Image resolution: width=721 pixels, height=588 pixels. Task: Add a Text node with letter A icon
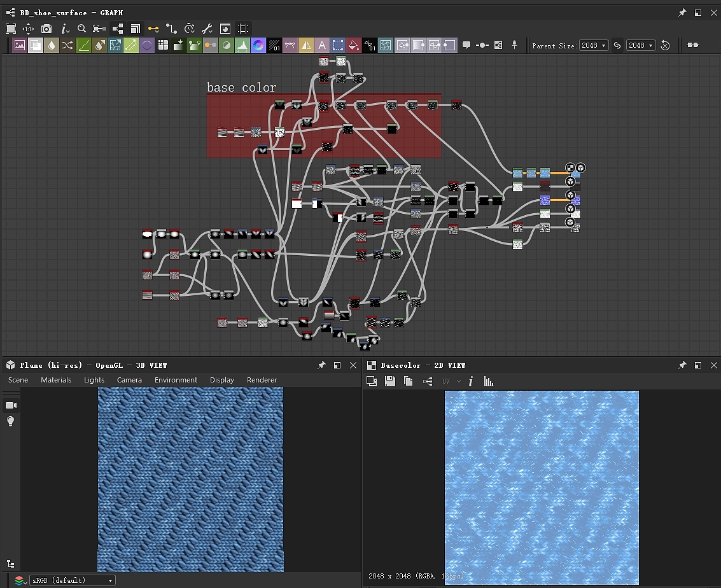pos(323,45)
